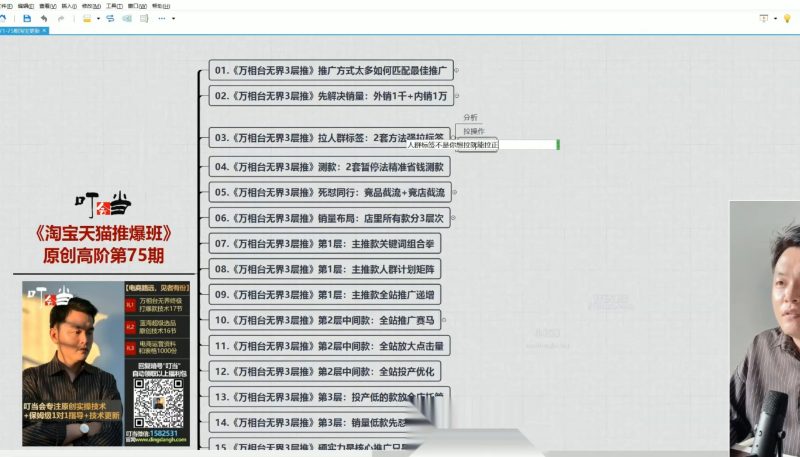The width and height of the screenshot is (800, 457).
Task: Select topic 12 全站投产优化
Action: [324, 371]
